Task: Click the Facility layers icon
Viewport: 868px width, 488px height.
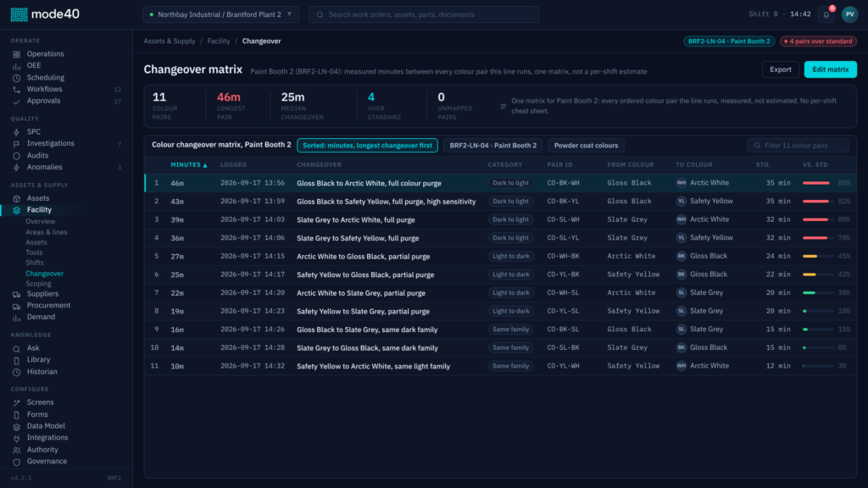Action: coord(17,210)
